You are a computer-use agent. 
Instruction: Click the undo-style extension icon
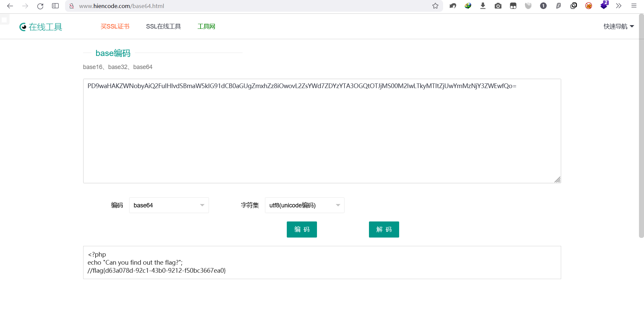(x=453, y=6)
